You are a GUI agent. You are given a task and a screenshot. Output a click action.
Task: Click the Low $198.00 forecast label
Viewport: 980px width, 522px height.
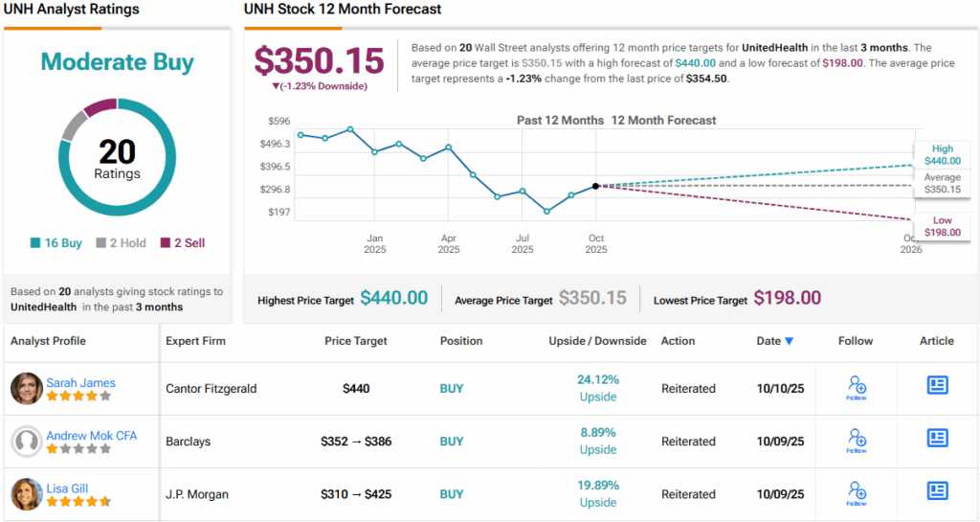pos(942,226)
